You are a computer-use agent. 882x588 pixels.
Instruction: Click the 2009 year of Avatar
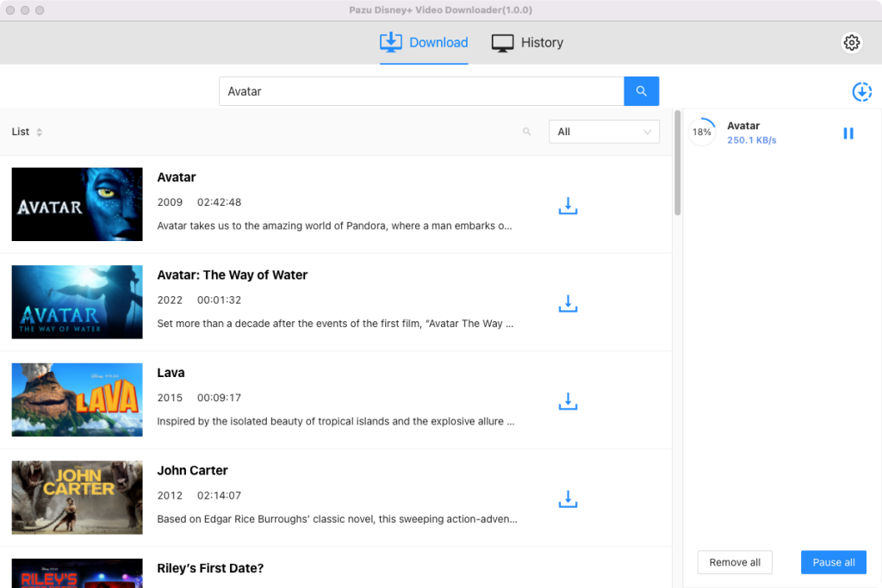[170, 202]
